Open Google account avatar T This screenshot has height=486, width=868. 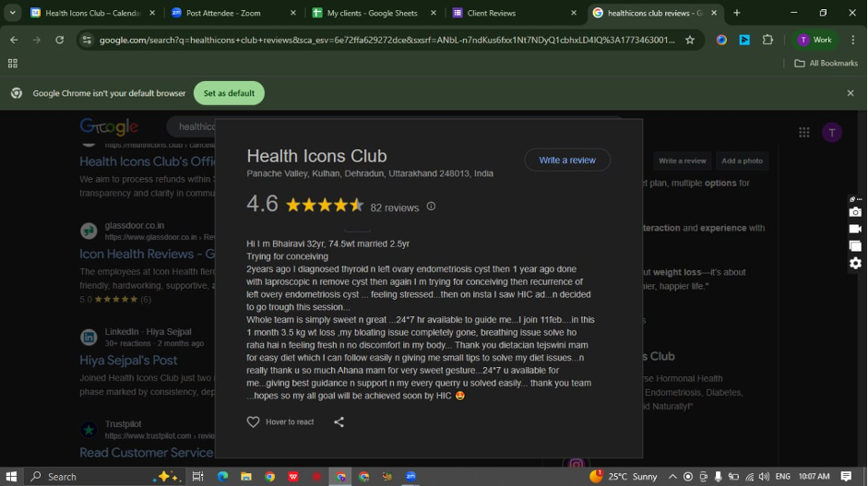coord(831,132)
